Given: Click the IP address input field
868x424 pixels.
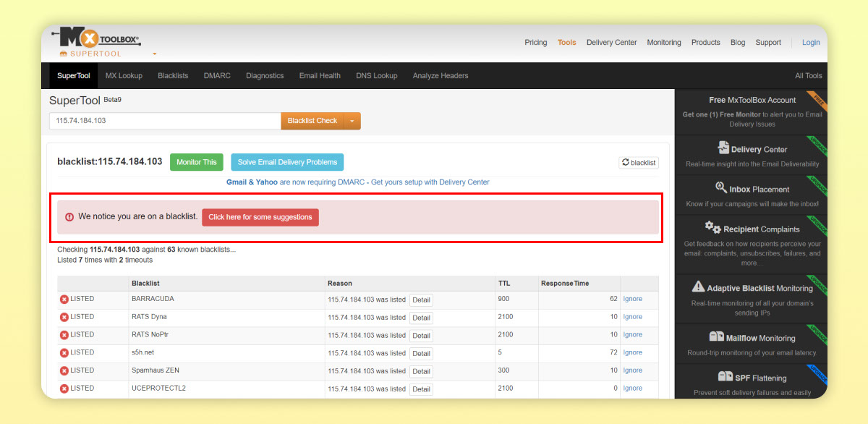Looking at the screenshot, I should pyautogui.click(x=165, y=121).
